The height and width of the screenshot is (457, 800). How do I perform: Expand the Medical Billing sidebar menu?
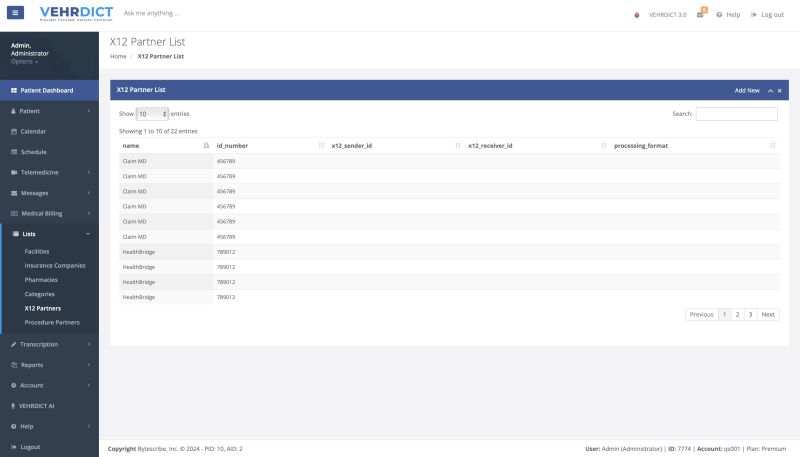point(42,213)
